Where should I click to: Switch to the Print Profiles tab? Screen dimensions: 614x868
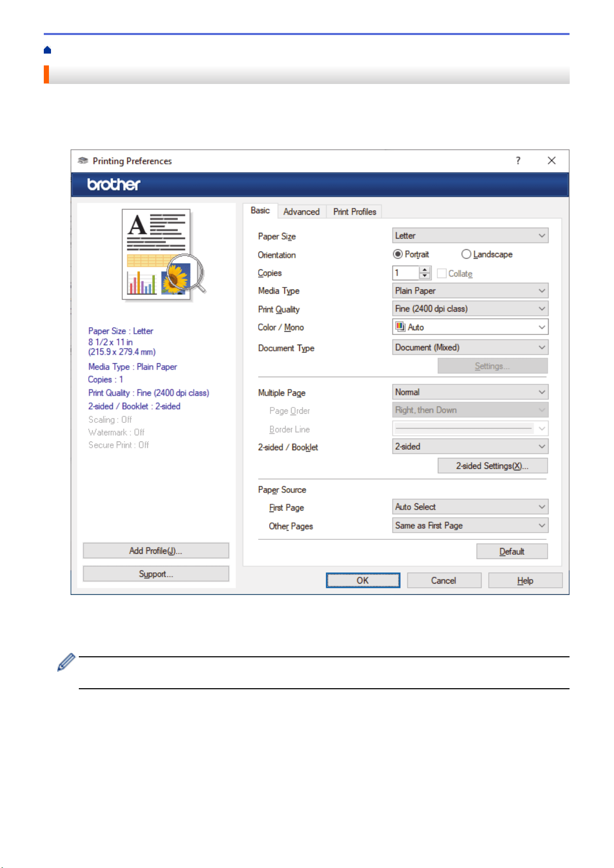[x=354, y=212]
